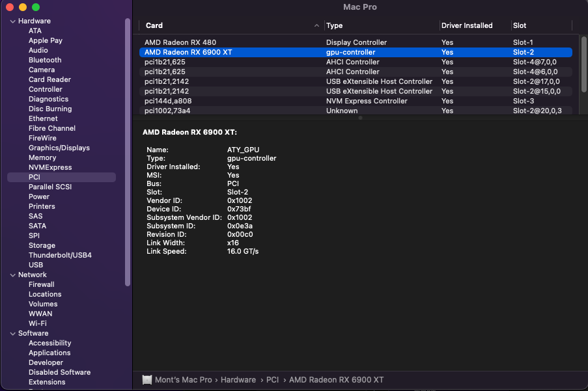
Task: Select Disc Burning in the sidebar
Action: pyautogui.click(x=50, y=109)
